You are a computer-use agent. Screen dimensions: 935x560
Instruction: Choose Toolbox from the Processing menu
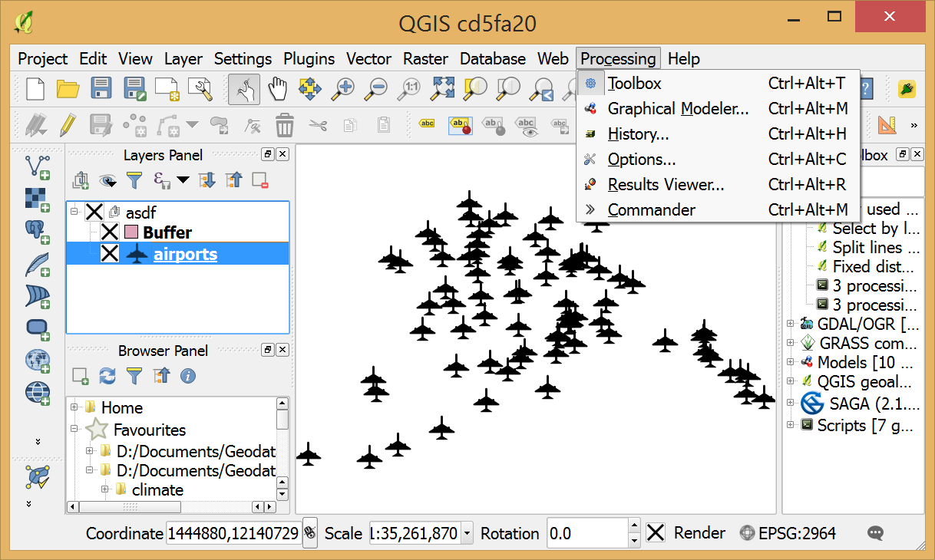718,84
